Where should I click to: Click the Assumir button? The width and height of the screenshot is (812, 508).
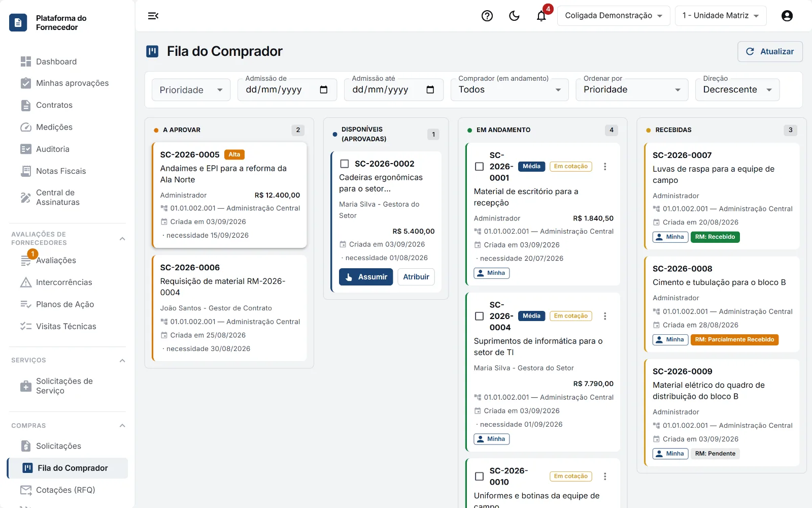click(x=366, y=277)
